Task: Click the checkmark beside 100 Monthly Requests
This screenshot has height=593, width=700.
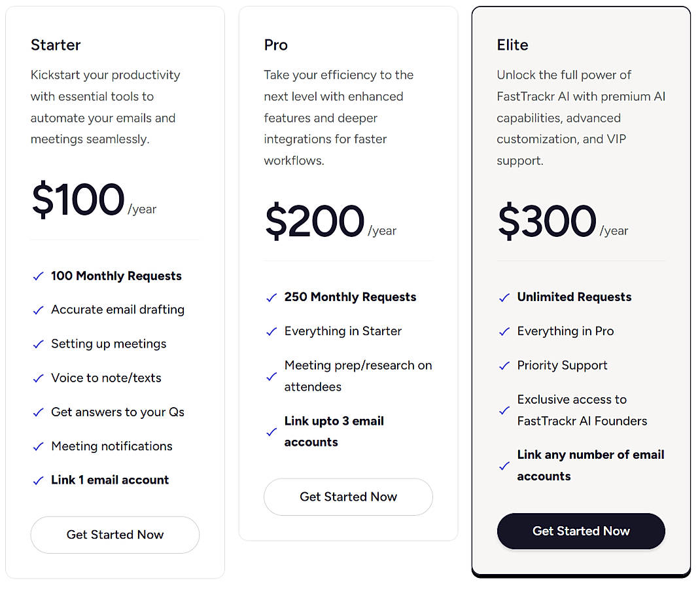Action: click(x=38, y=276)
